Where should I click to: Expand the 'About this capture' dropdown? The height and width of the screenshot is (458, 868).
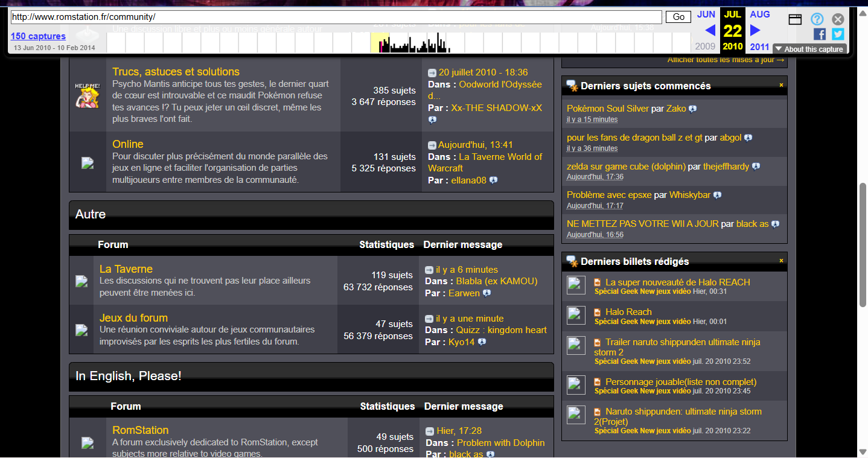tap(809, 49)
